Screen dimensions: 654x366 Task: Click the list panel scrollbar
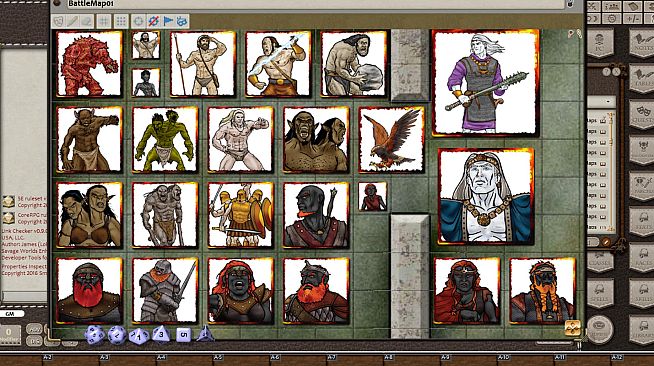pos(611,171)
